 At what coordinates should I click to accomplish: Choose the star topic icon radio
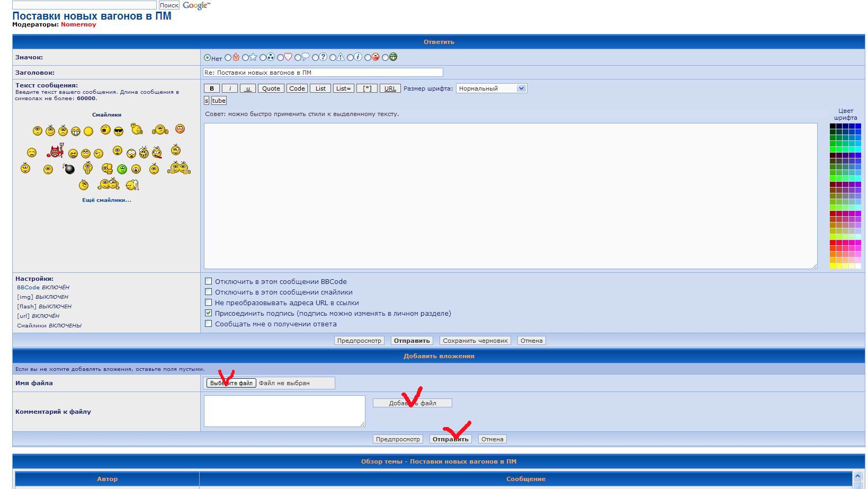point(246,58)
